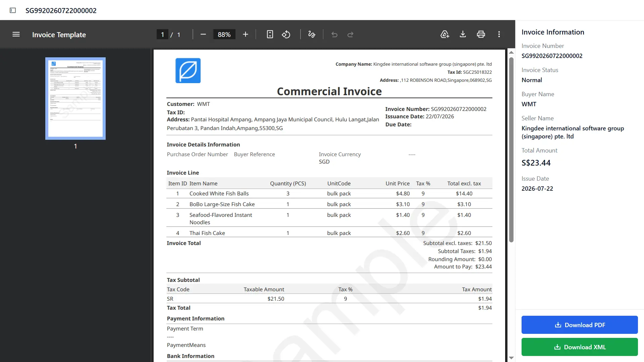This screenshot has width=644, height=362.
Task: Click the BoBo Large-Size Fish Cake item
Action: [x=222, y=204]
